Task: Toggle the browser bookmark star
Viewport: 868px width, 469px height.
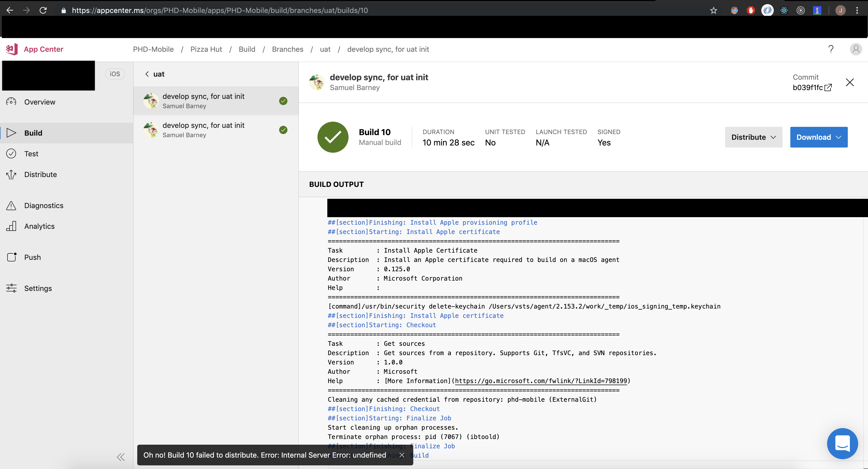Action: click(714, 10)
